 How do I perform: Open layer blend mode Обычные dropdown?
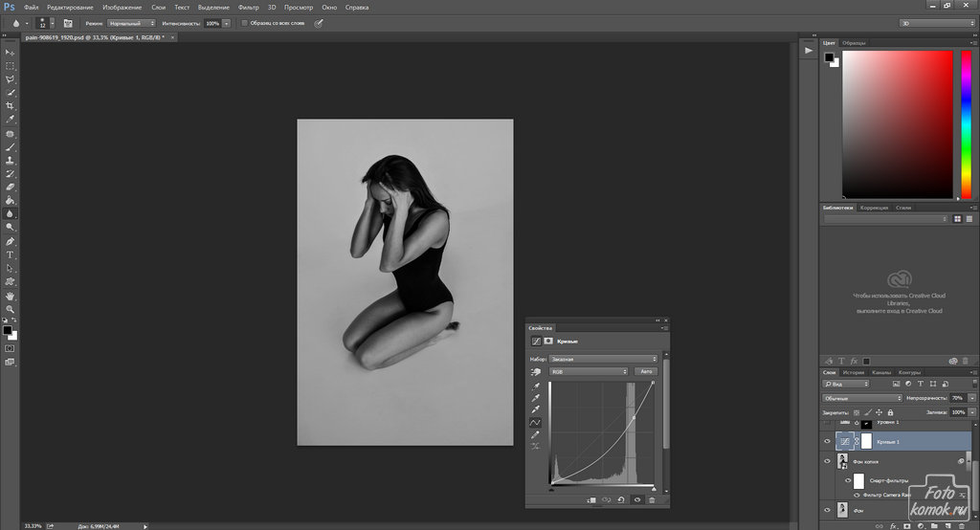(x=862, y=398)
